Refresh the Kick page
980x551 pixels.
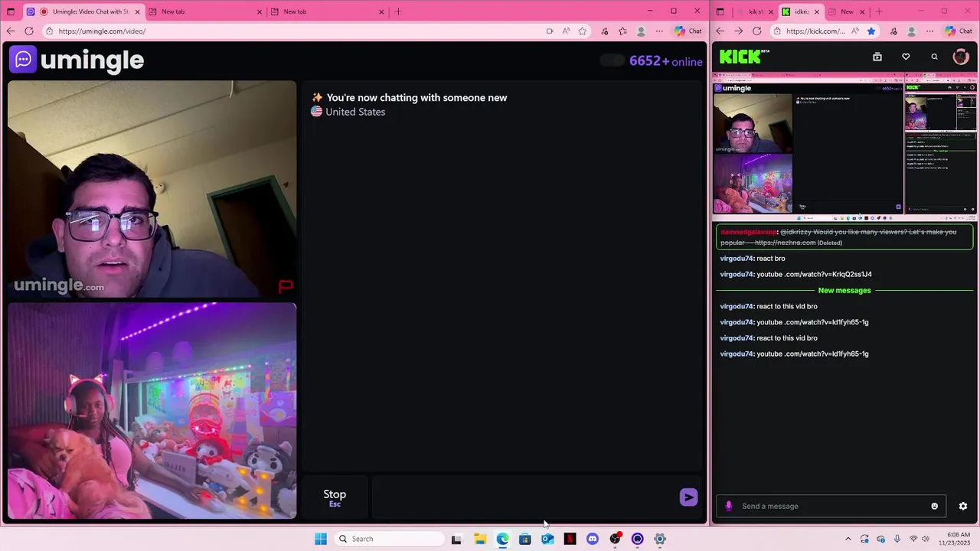point(757,31)
